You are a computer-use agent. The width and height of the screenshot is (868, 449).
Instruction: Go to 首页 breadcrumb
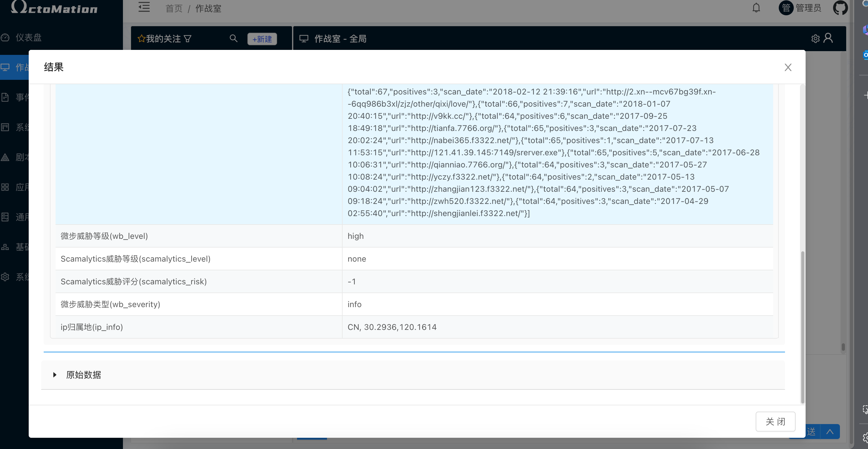tap(174, 8)
